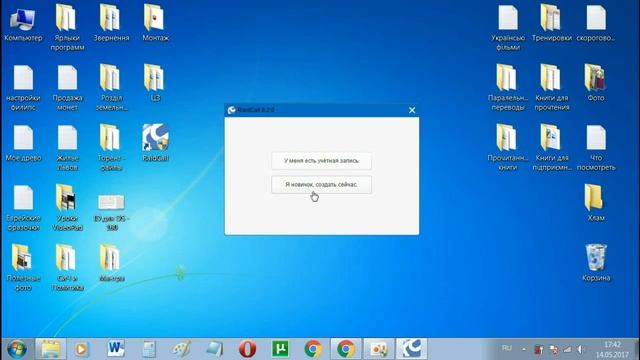This screenshot has width=640, height=360.
Task: Select the 'Розділ земельн...' folder
Action: tap(111, 88)
